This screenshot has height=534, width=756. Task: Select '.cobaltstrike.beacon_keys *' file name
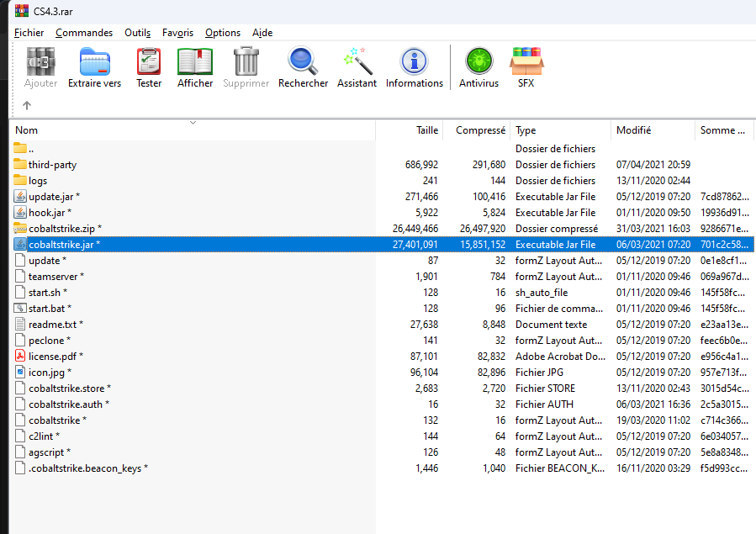pos(87,468)
